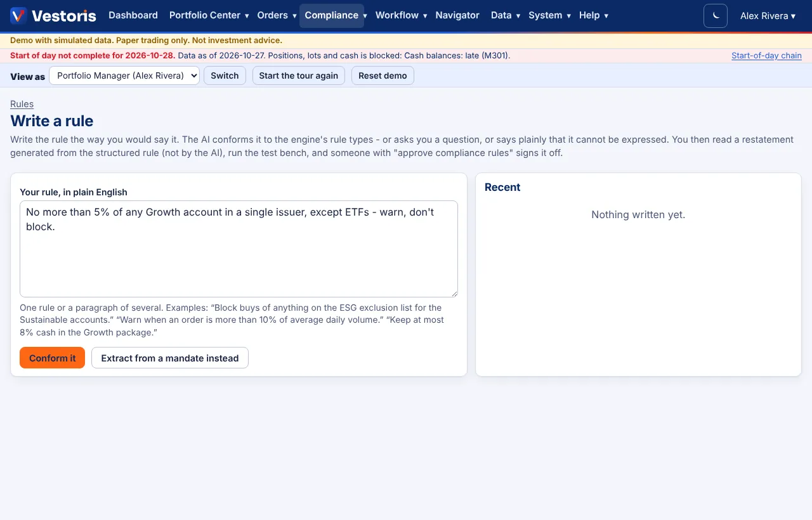Click Start the tour again
Viewport: 812px width, 520px height.
pyautogui.click(x=299, y=75)
